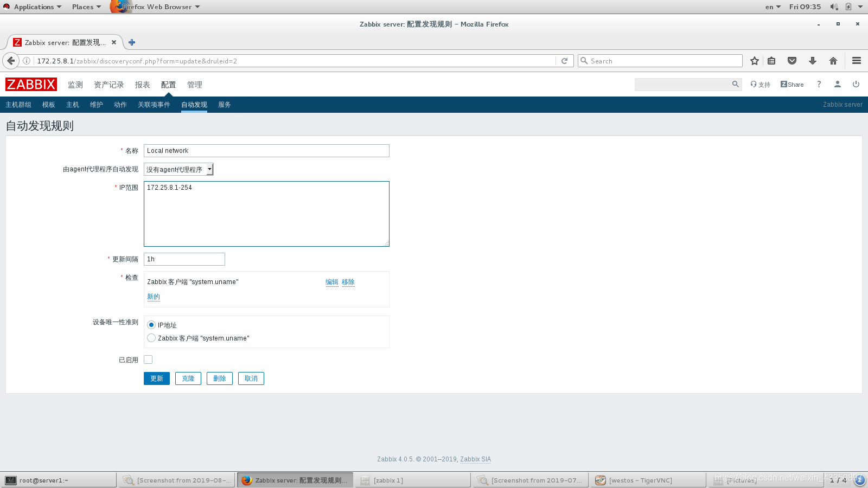This screenshot has height=488, width=868.
Task: Click 编辑 for the system.uname check
Action: [332, 282]
